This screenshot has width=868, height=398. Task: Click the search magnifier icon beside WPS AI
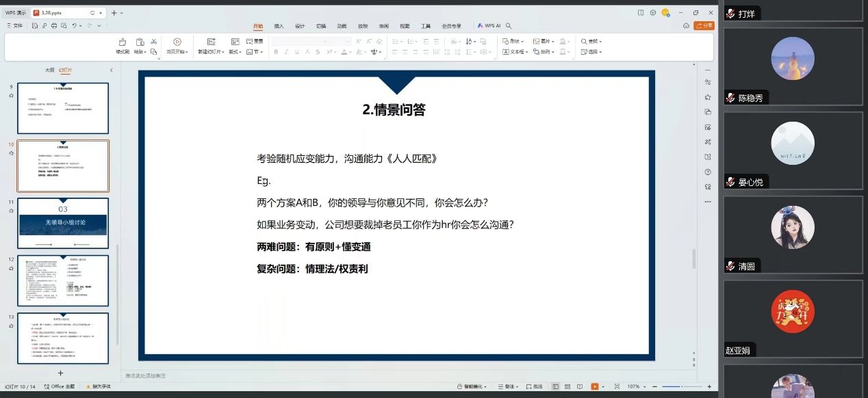[509, 26]
